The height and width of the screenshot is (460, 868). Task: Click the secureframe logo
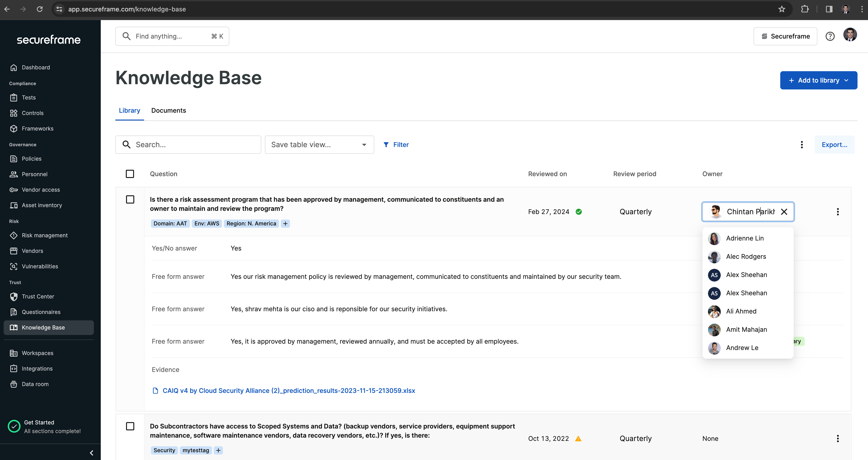(49, 40)
